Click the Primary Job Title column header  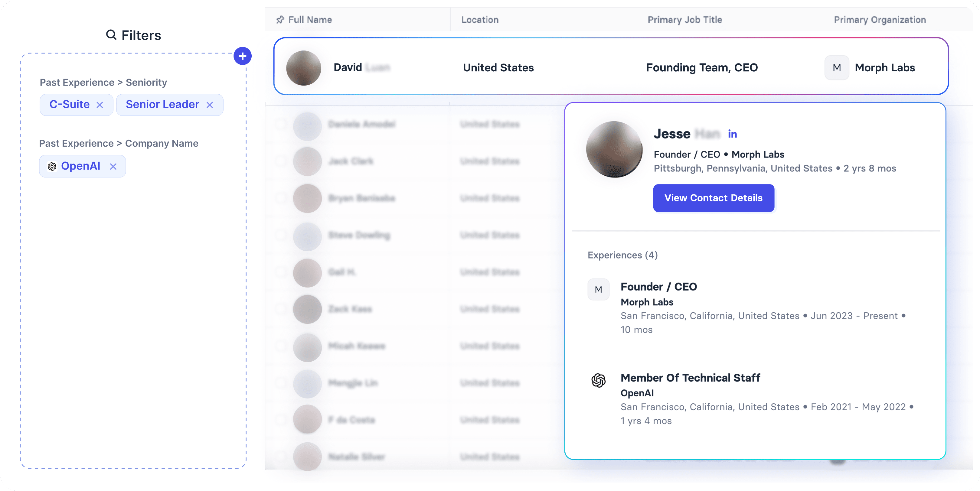[x=685, y=20]
